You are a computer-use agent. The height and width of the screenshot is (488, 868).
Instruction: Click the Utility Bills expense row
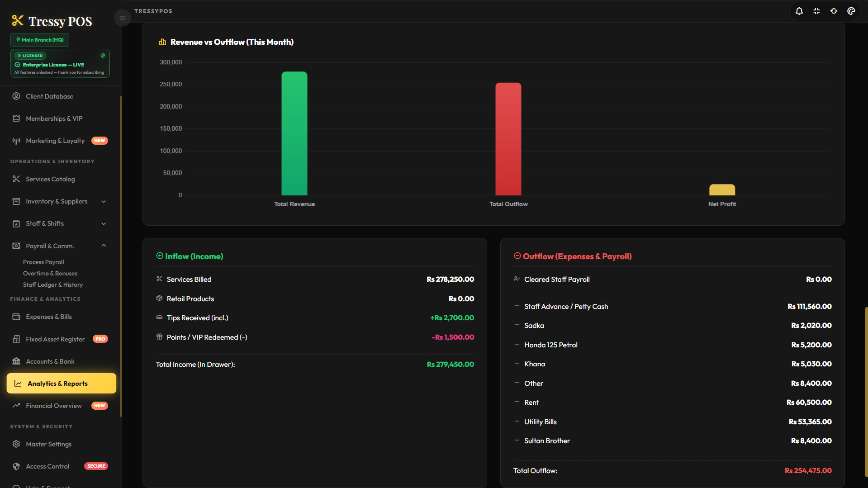673,422
